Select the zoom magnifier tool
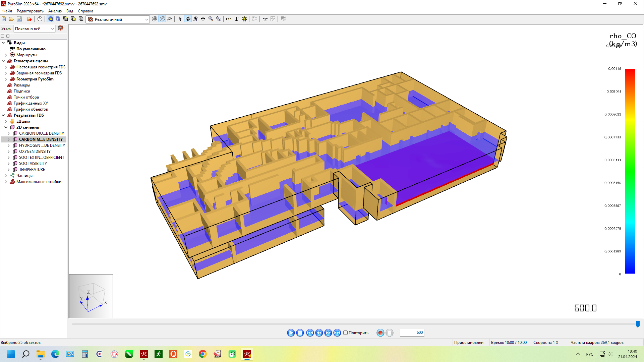This screenshot has width=644, height=362. [211, 19]
